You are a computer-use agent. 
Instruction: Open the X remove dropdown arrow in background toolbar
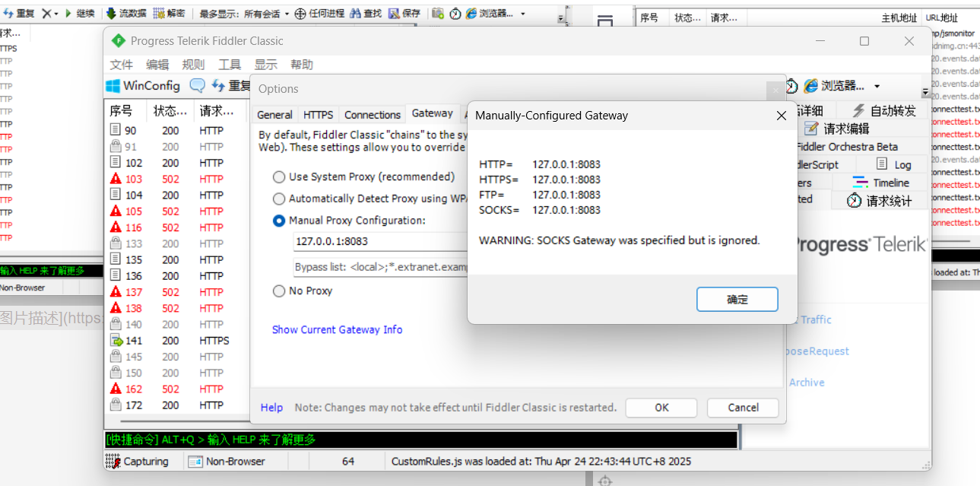pyautogui.click(x=57, y=14)
